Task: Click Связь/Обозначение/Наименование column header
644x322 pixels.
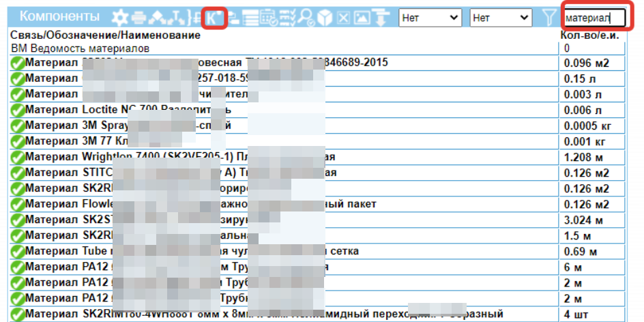Action: point(105,35)
